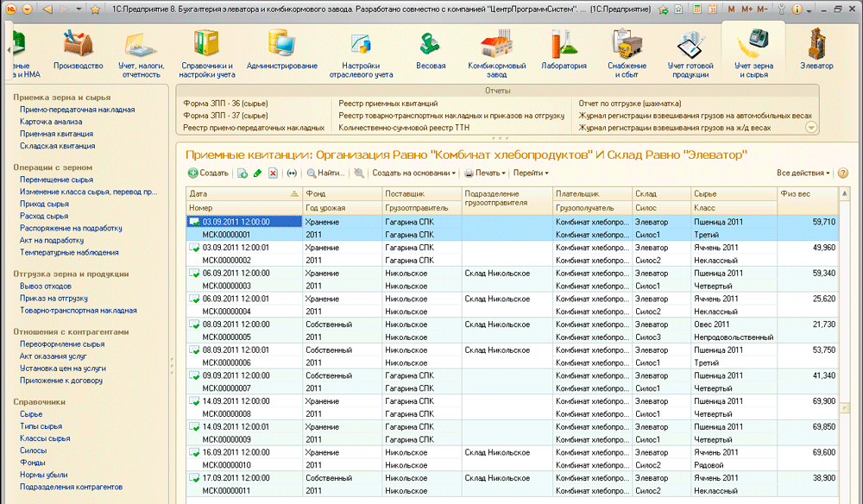Open help with the question mark icon

click(x=842, y=173)
